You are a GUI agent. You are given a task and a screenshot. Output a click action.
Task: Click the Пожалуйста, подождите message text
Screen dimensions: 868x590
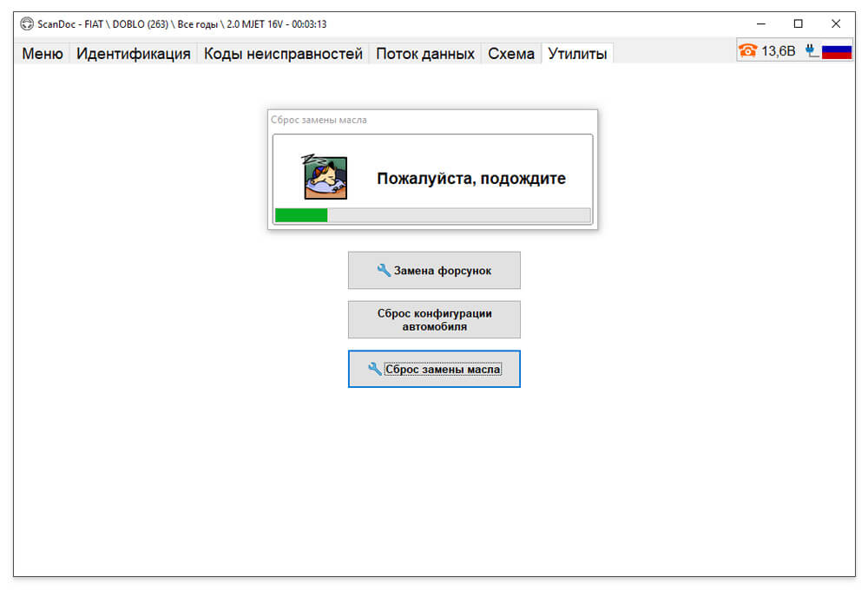(471, 178)
